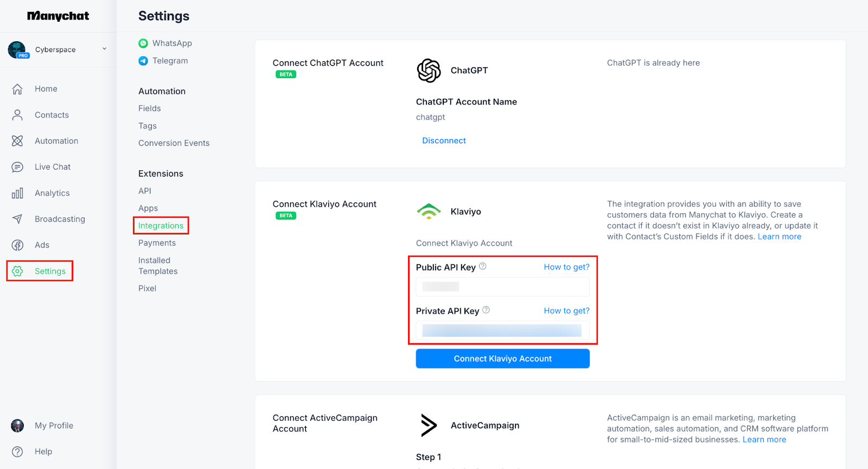Viewport: 868px width, 469px height.
Task: Click the Home house icon
Action: click(17, 88)
